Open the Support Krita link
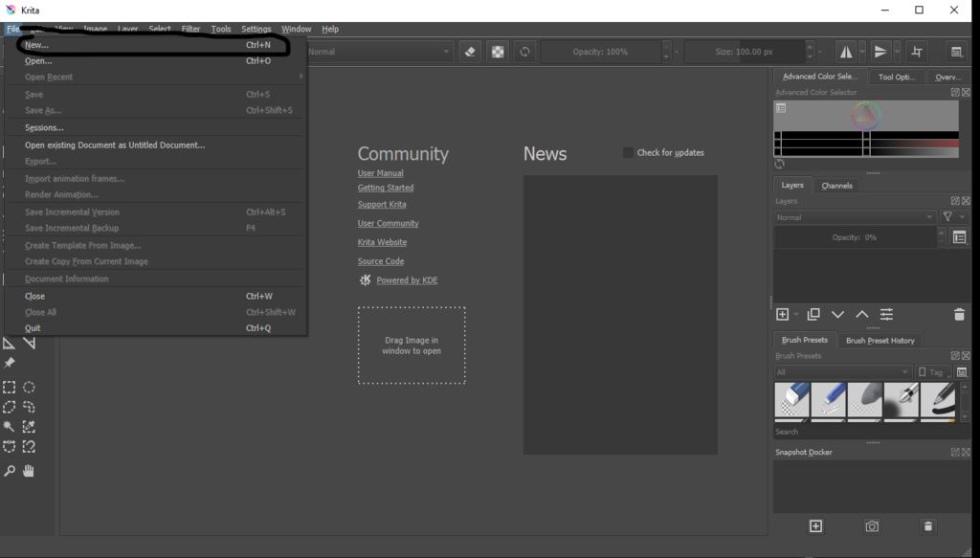Screen dimensions: 980x558 382,204
